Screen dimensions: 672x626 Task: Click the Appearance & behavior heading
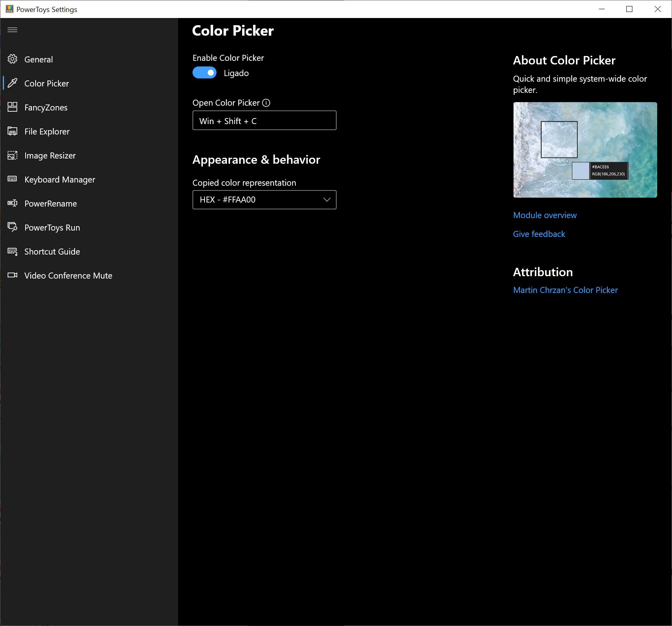pyautogui.click(x=256, y=160)
